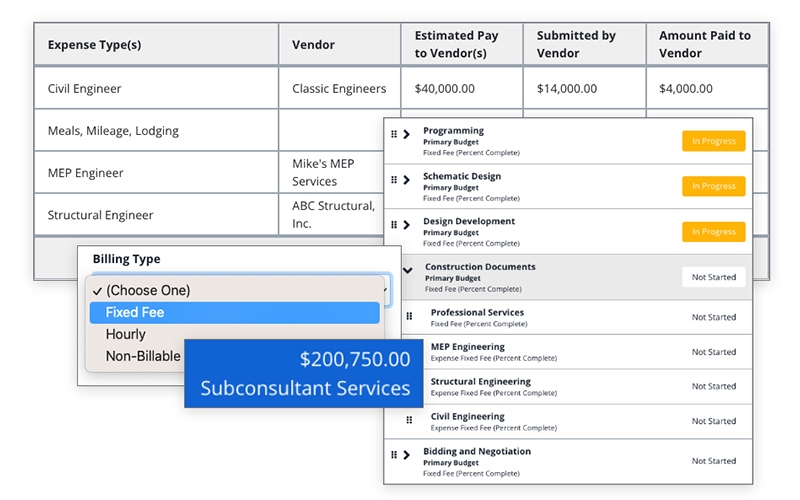Click Programming's In Progress status badge
This screenshot has width=800, height=500.
click(x=714, y=141)
